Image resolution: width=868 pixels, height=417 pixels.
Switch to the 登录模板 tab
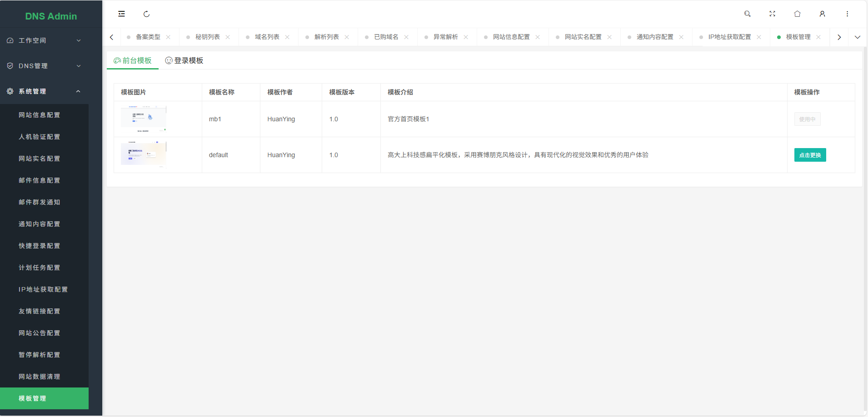pyautogui.click(x=184, y=60)
